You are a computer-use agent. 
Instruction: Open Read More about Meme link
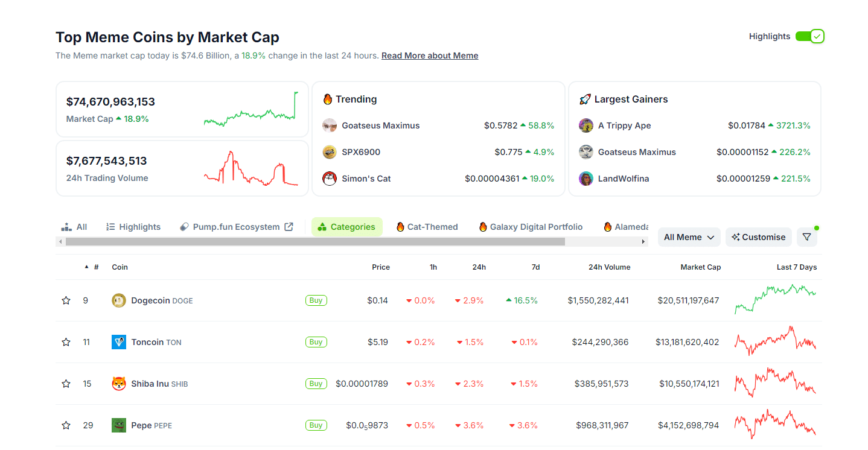coord(430,55)
